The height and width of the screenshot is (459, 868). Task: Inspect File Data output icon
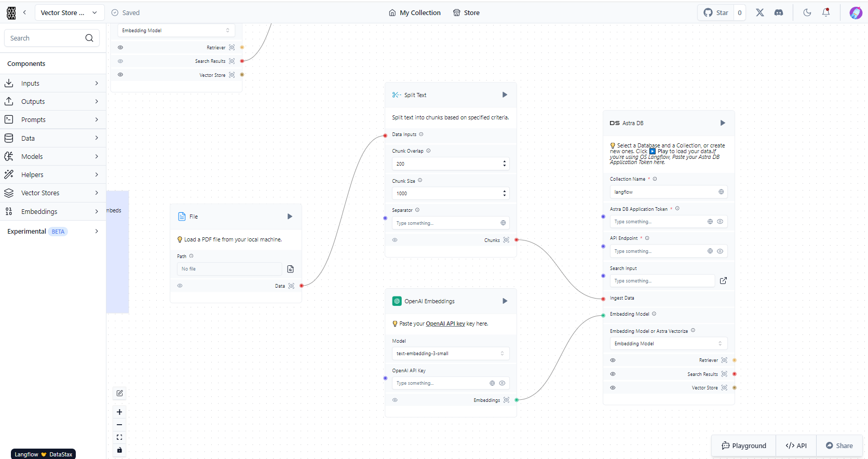click(x=291, y=286)
